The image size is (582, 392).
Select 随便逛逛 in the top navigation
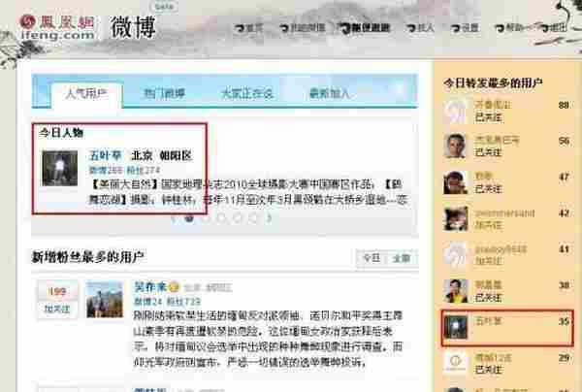(x=366, y=28)
